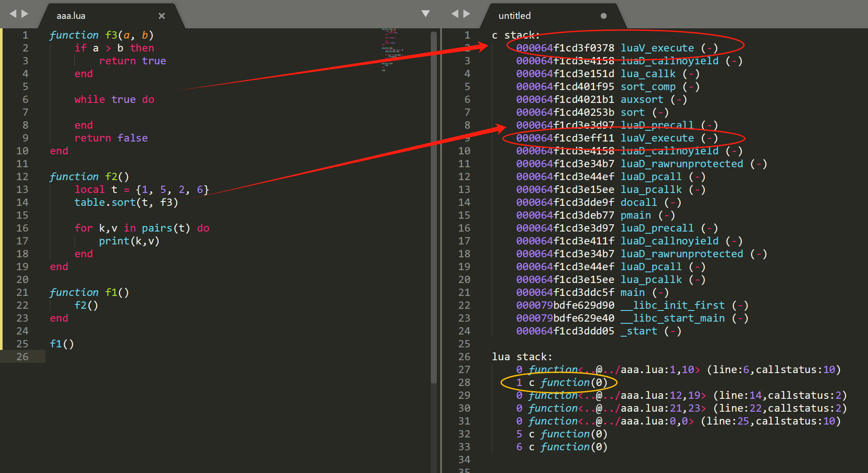Click the circled '1 c function(0)' line

pos(561,383)
